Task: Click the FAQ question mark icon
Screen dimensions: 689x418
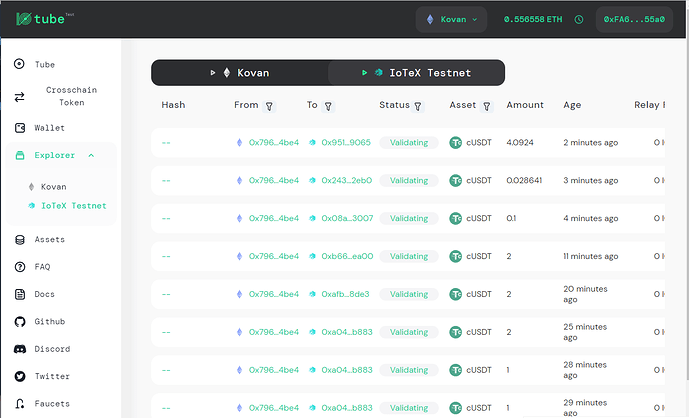Action: (20, 267)
